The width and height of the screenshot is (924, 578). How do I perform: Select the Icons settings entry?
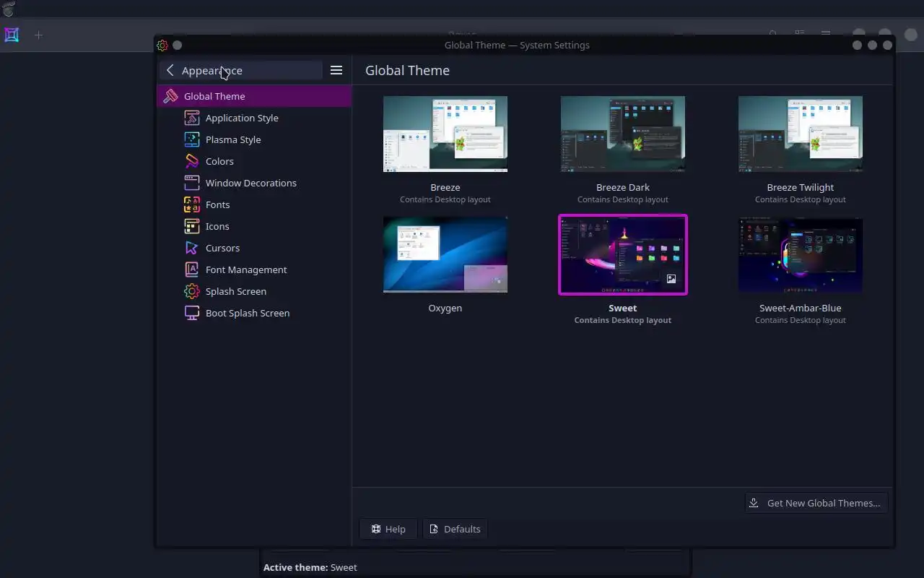254,226
